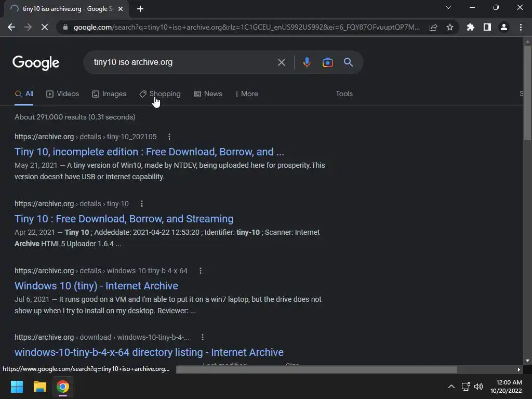This screenshot has height=399, width=532.
Task: Click the Google logo
Action: coord(36,63)
